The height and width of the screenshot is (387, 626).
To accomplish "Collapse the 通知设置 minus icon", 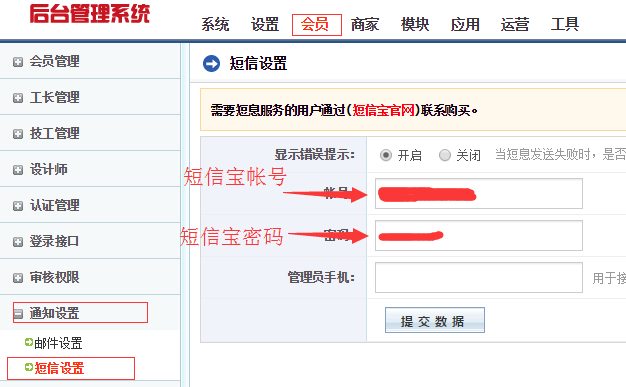I will [x=18, y=314].
